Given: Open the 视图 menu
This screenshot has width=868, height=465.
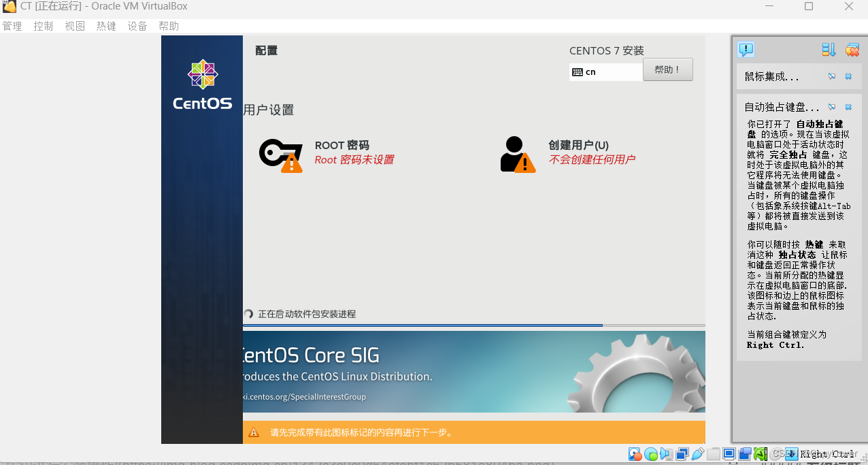Looking at the screenshot, I should pyautogui.click(x=75, y=26).
